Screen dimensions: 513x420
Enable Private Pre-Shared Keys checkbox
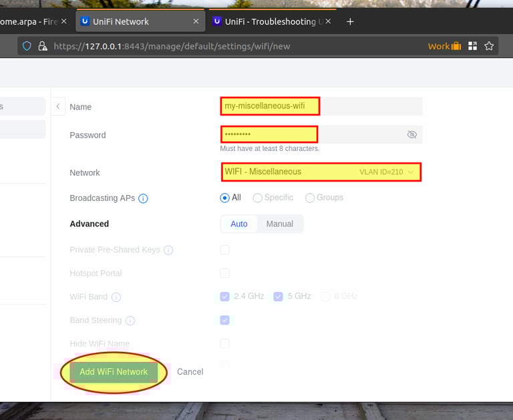coord(224,250)
